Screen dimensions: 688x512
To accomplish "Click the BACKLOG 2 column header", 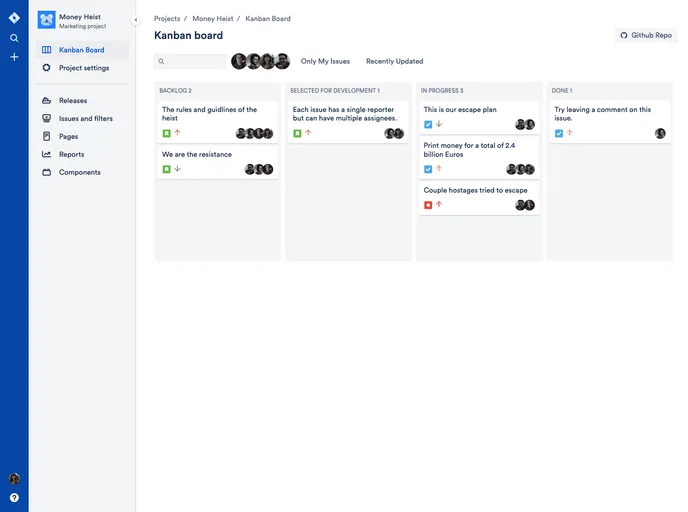I will 176,90.
